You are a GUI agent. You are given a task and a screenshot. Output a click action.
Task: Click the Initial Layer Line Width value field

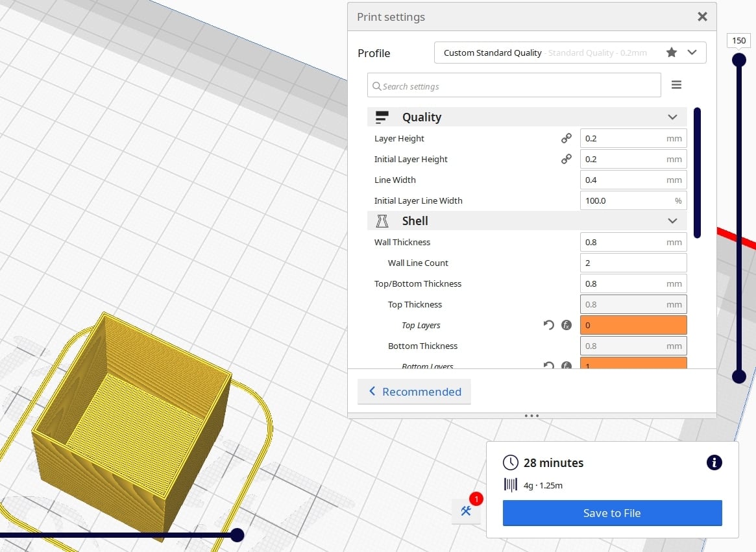pyautogui.click(x=633, y=200)
